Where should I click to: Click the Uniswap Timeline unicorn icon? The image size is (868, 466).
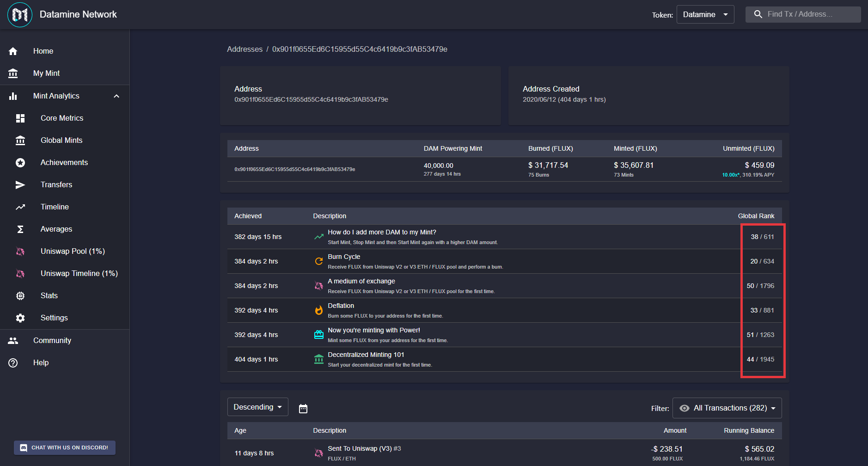click(20, 274)
